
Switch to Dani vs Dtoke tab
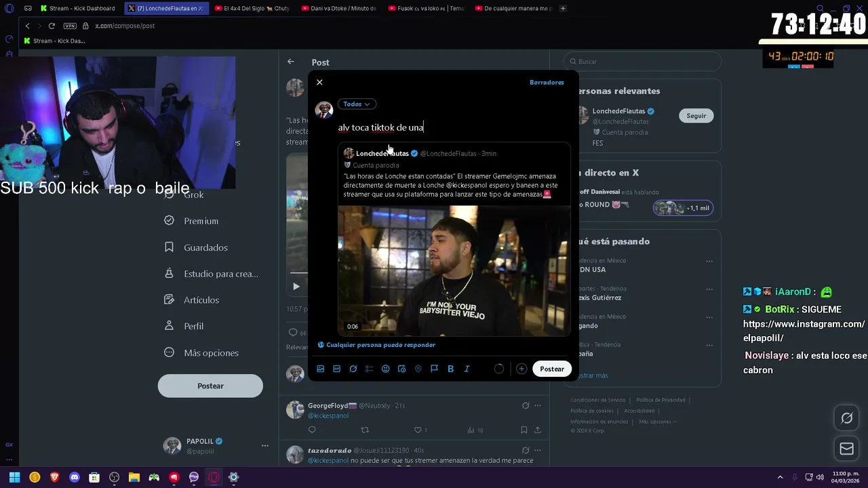pyautogui.click(x=339, y=8)
